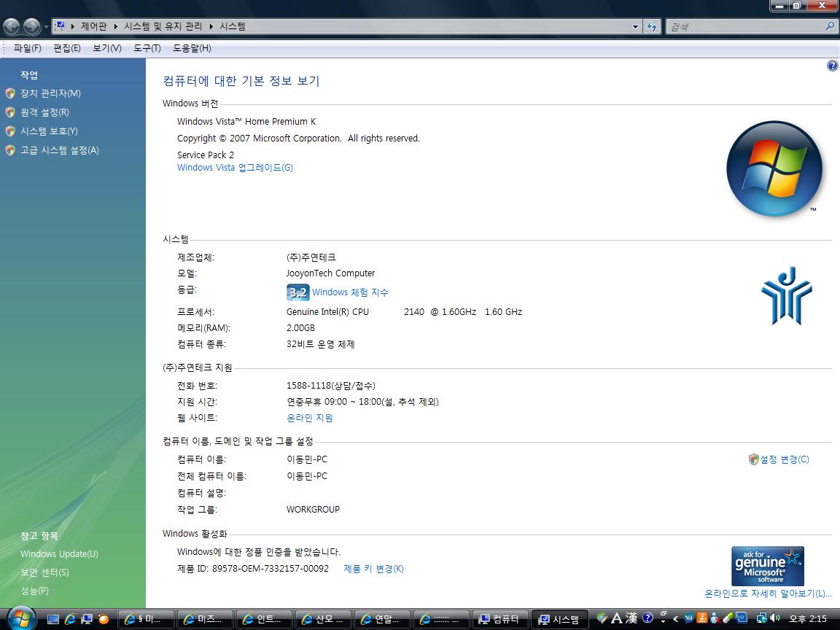The image size is (840, 630).
Task: Open the 편집(E) menu
Action: tap(67, 48)
